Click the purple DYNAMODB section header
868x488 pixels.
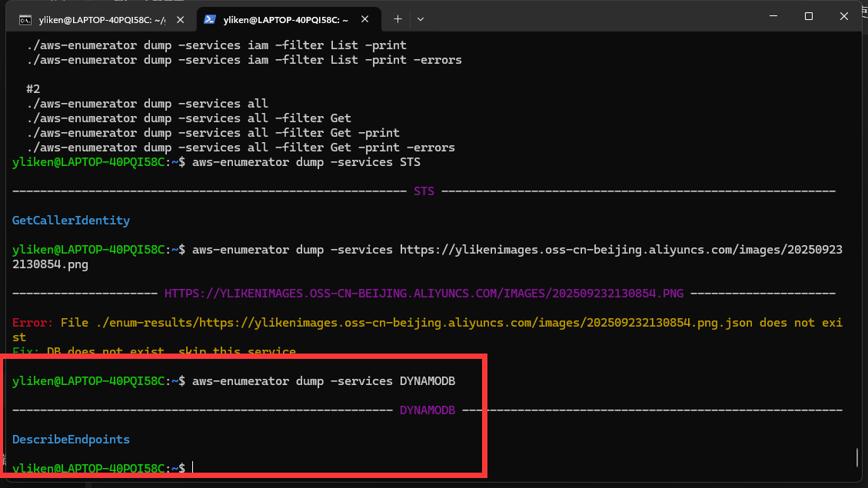pos(427,410)
